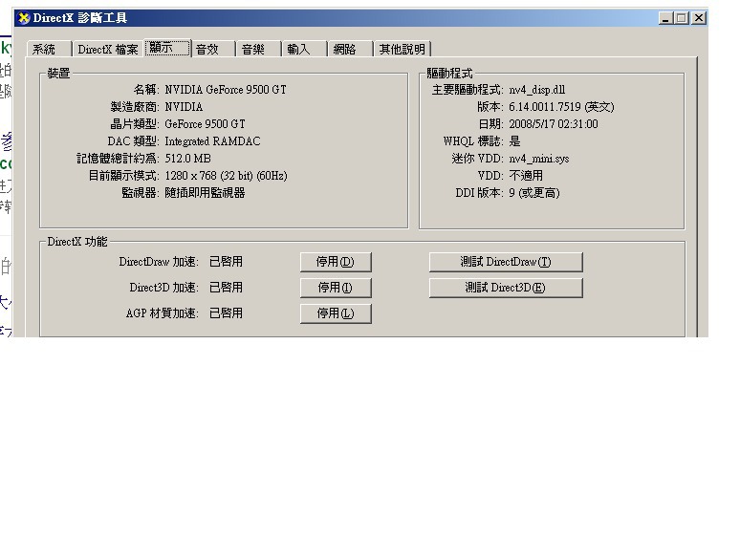The height and width of the screenshot is (560, 740).
Task: Click the monitor value 隨插即用監視器
Action: [205, 193]
